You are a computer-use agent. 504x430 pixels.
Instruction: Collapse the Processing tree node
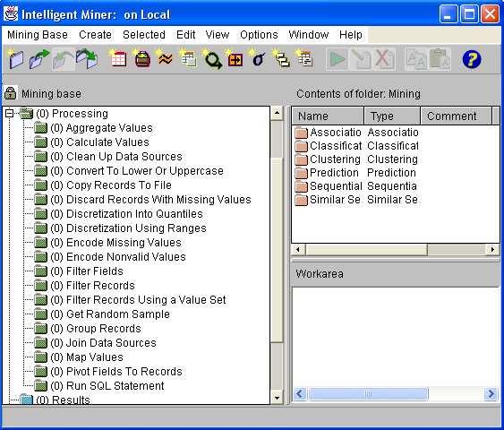click(x=9, y=113)
